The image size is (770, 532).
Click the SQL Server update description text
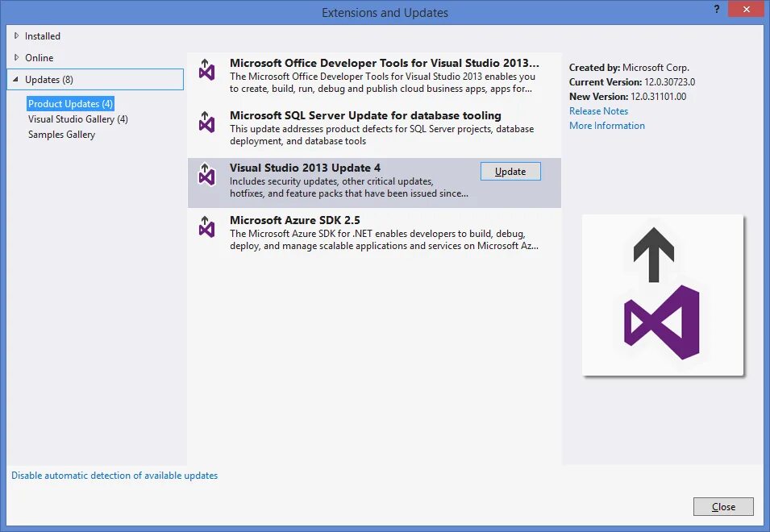click(x=381, y=135)
